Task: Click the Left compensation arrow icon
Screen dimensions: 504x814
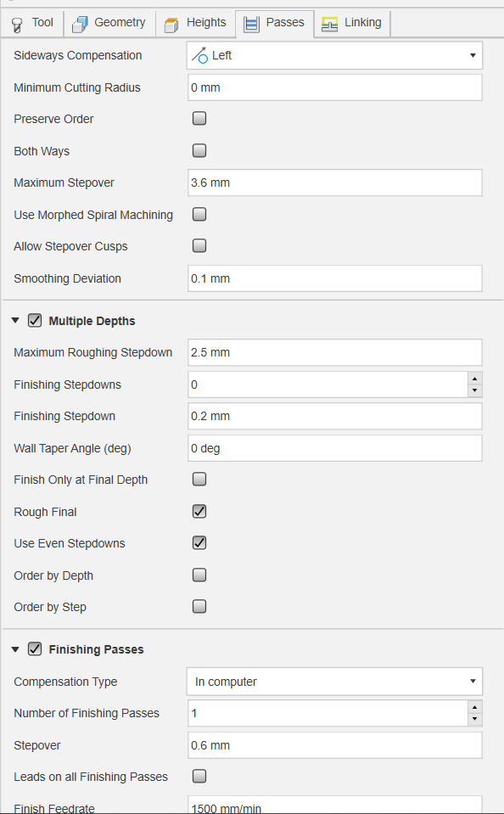Action: coord(200,55)
